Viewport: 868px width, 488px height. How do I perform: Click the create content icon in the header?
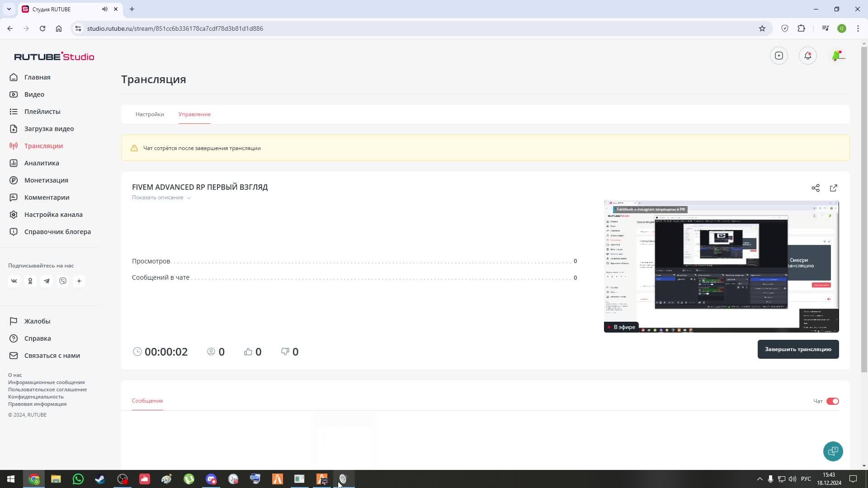pyautogui.click(x=778, y=56)
